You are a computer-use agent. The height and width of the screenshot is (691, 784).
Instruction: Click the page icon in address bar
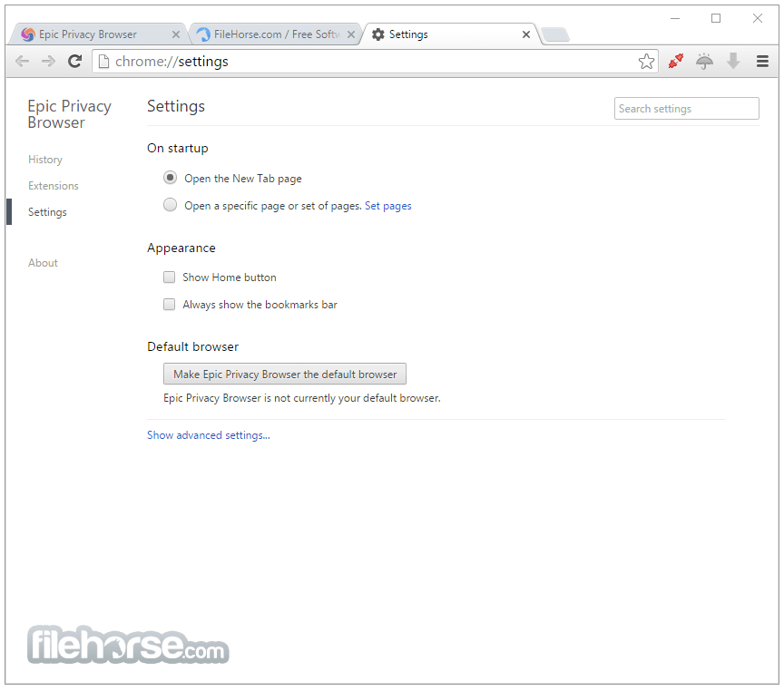tap(103, 62)
